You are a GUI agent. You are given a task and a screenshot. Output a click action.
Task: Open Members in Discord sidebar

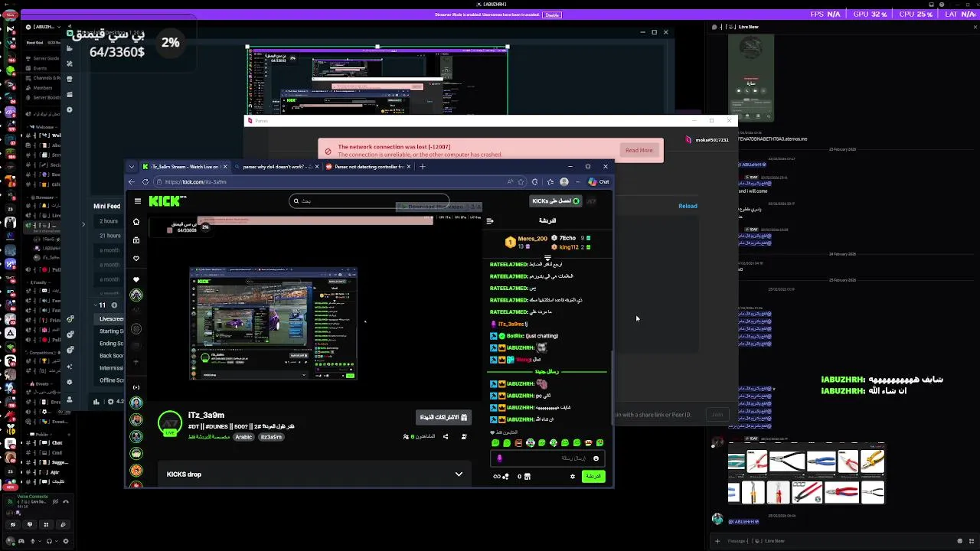(x=43, y=88)
